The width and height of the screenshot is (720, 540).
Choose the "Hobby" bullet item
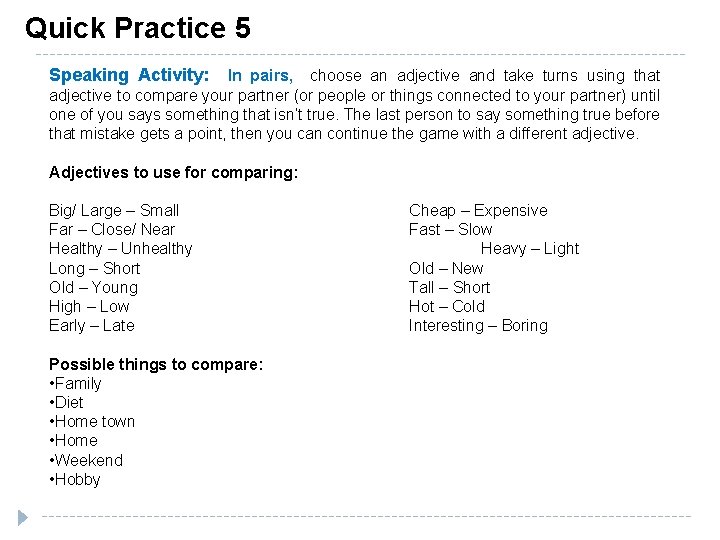pos(78,479)
